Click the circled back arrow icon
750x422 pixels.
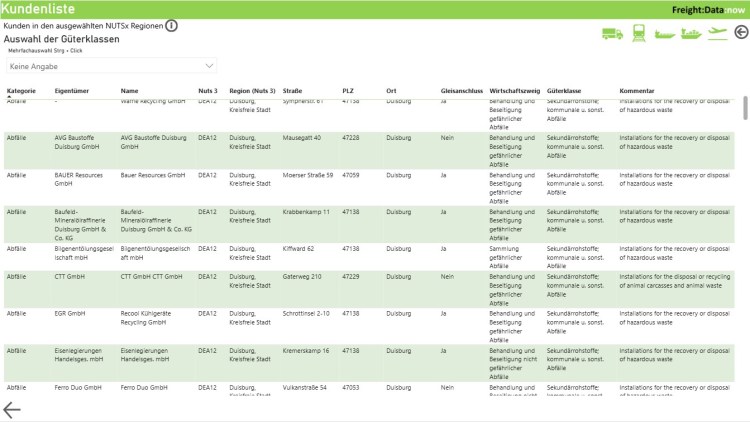coord(740,32)
